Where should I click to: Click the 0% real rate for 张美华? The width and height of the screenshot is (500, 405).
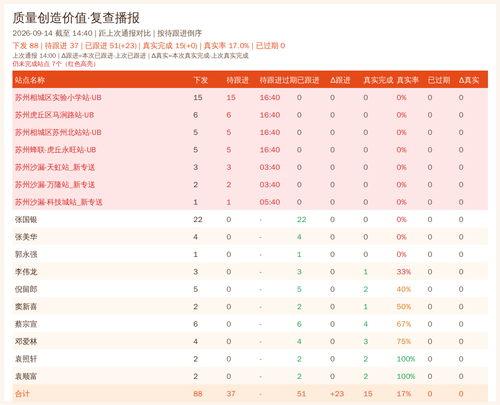(x=401, y=237)
